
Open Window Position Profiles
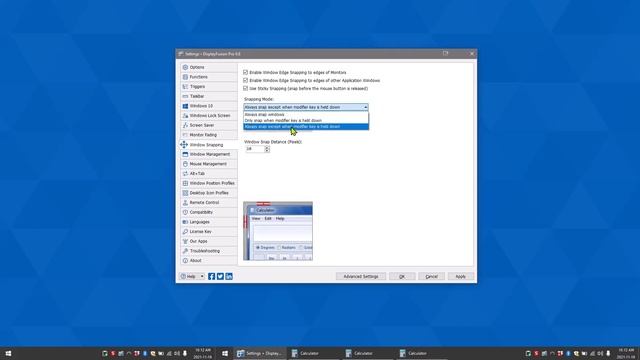click(208, 183)
